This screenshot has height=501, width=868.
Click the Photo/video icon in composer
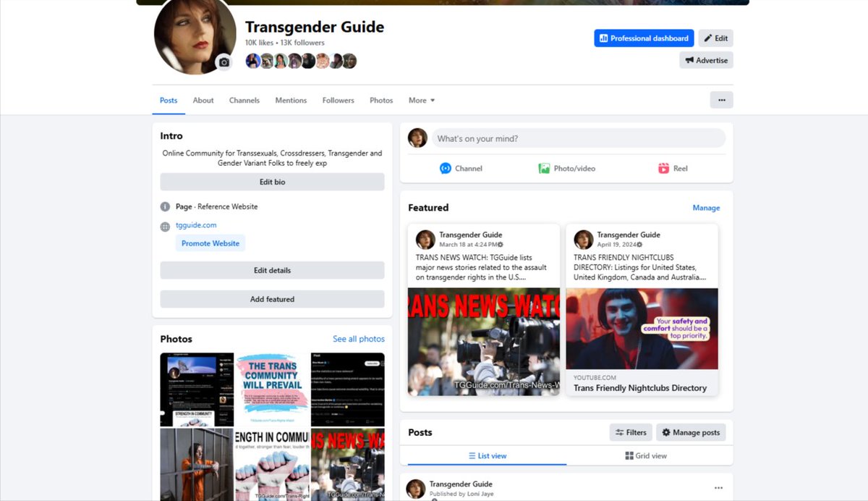point(544,169)
